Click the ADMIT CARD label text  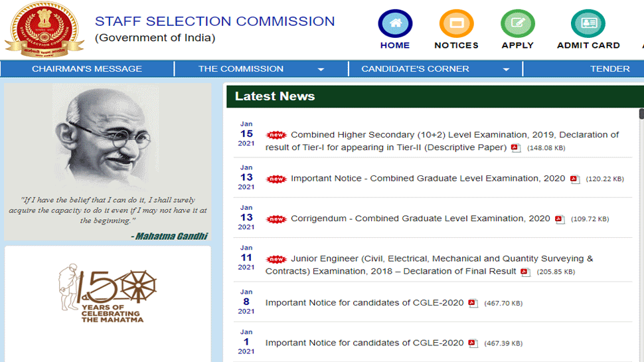588,46
